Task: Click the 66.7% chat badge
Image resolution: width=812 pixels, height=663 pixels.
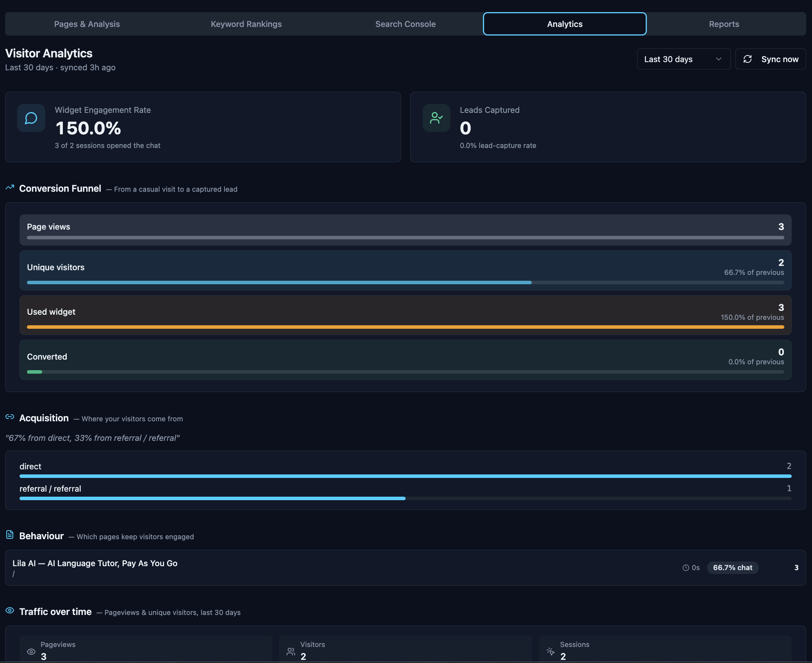Action: click(732, 568)
